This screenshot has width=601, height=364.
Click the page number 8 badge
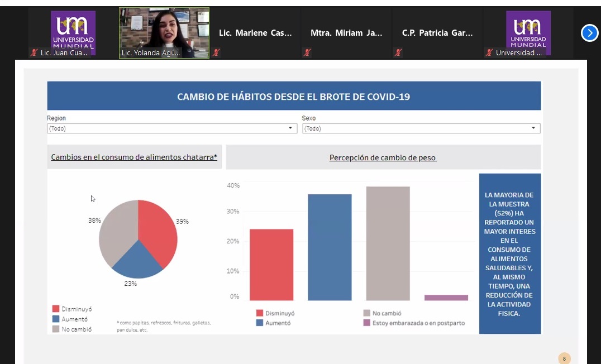(x=564, y=358)
